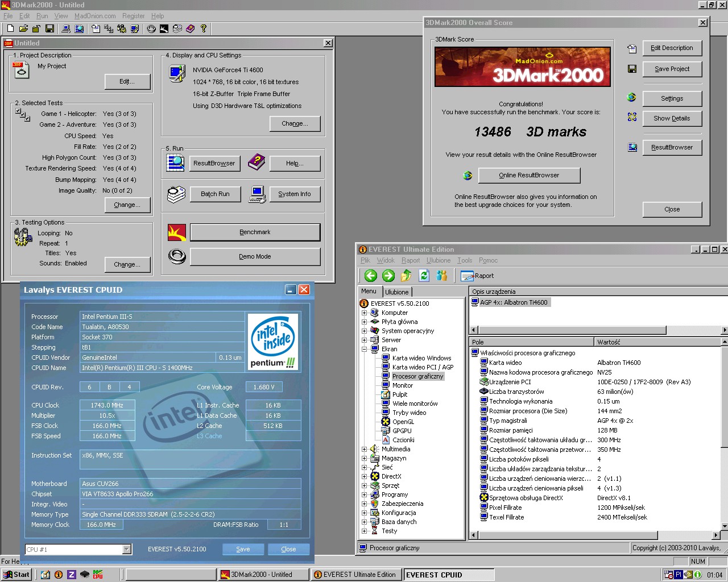Click Change in Display and CPU Settings
This screenshot has height=582, width=728.
295,123
